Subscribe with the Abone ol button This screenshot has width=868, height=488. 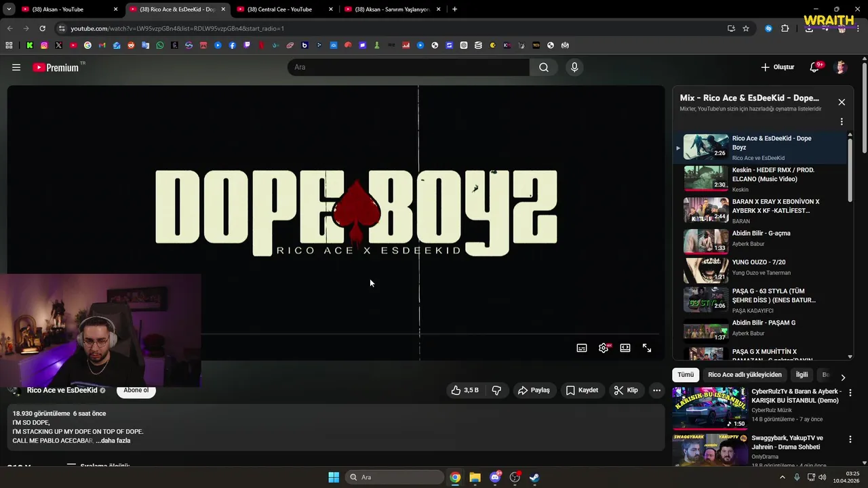[x=136, y=390]
